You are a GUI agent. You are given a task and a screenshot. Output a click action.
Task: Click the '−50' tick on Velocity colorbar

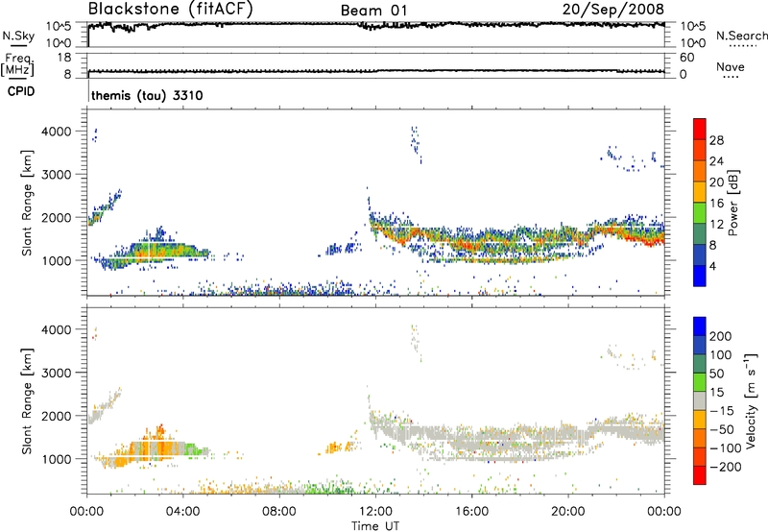pyautogui.click(x=722, y=429)
